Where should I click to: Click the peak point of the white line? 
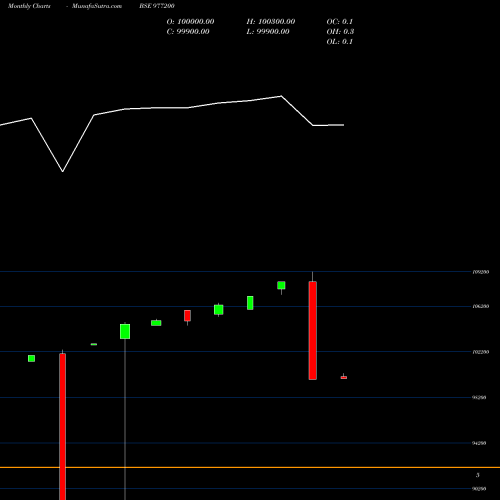(281, 96)
